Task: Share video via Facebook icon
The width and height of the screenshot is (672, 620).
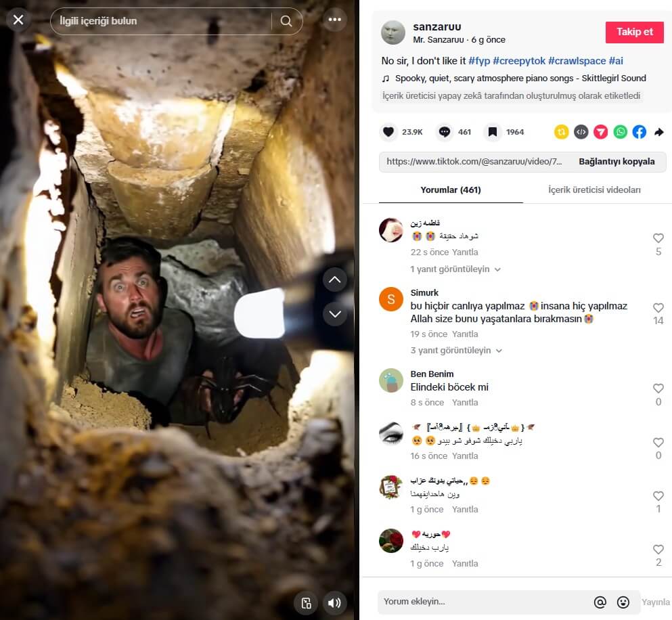Action: pos(640,132)
